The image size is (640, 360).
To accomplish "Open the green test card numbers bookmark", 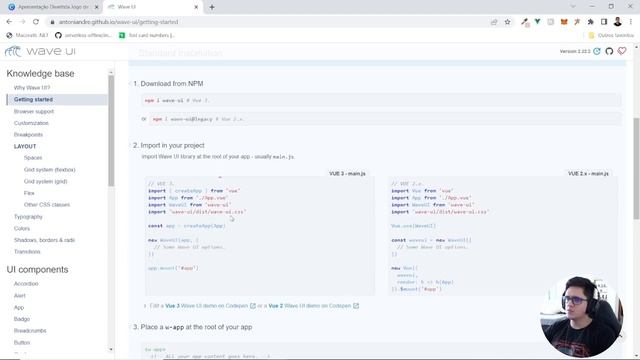I will (147, 36).
